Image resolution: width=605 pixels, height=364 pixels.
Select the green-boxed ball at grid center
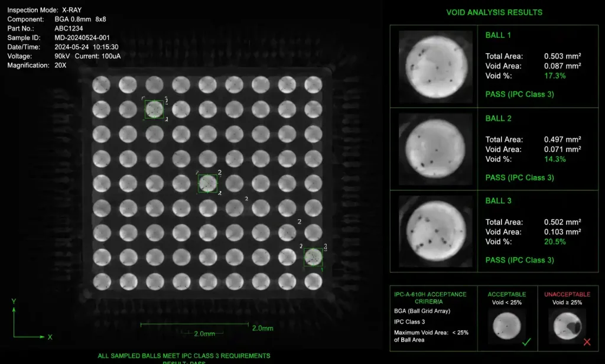click(207, 183)
